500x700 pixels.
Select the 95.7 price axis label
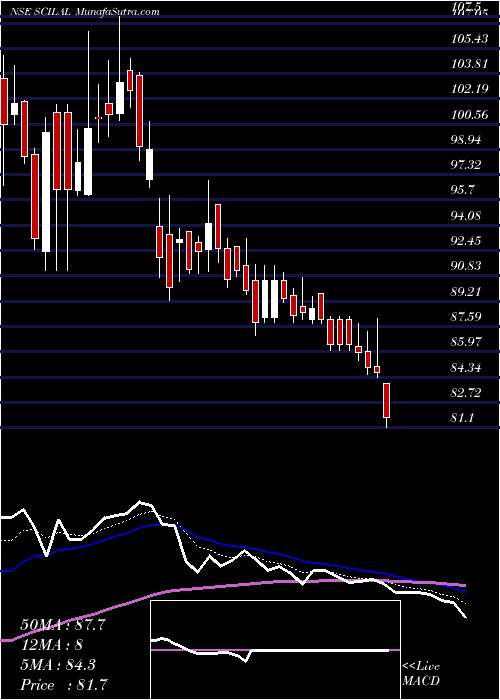pyautogui.click(x=464, y=190)
